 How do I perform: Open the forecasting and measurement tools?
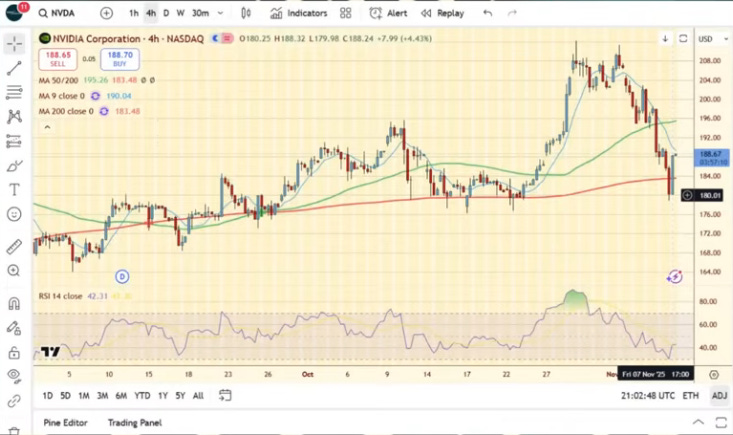tap(14, 141)
